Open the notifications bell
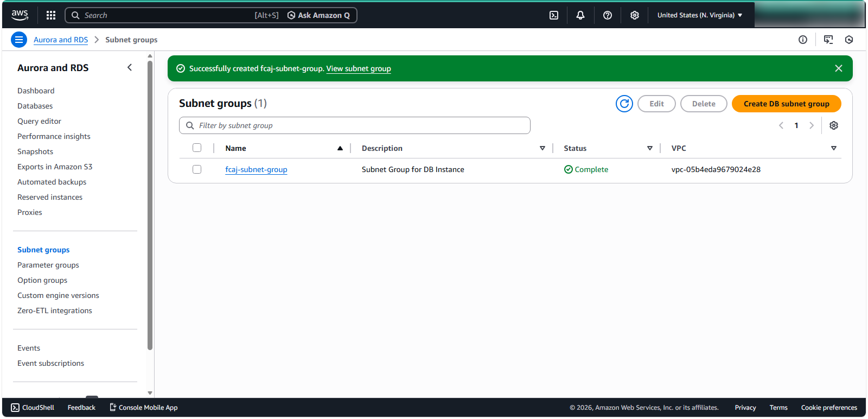868x419 pixels. coord(580,15)
